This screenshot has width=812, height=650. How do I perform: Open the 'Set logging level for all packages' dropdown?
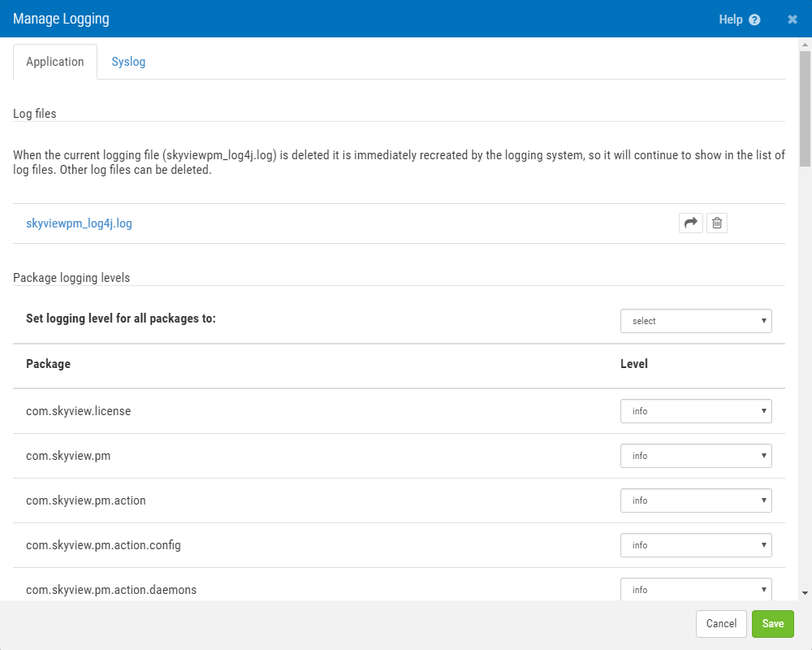696,321
